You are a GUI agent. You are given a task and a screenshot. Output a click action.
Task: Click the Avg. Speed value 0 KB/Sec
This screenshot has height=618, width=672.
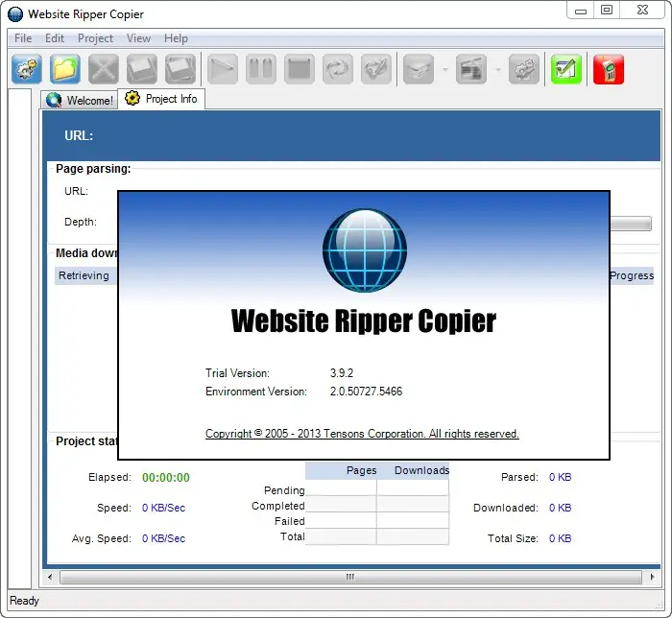click(x=164, y=538)
